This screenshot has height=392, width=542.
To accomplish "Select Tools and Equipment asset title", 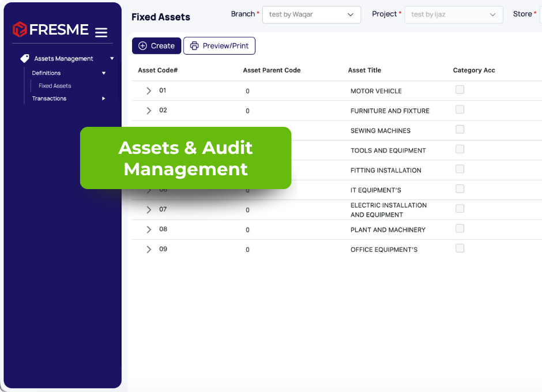I will (388, 150).
